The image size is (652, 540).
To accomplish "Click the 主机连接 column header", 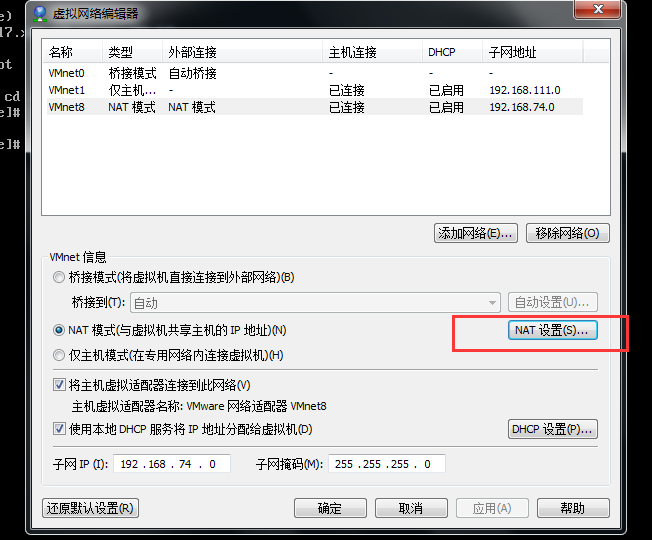I will click(x=373, y=52).
